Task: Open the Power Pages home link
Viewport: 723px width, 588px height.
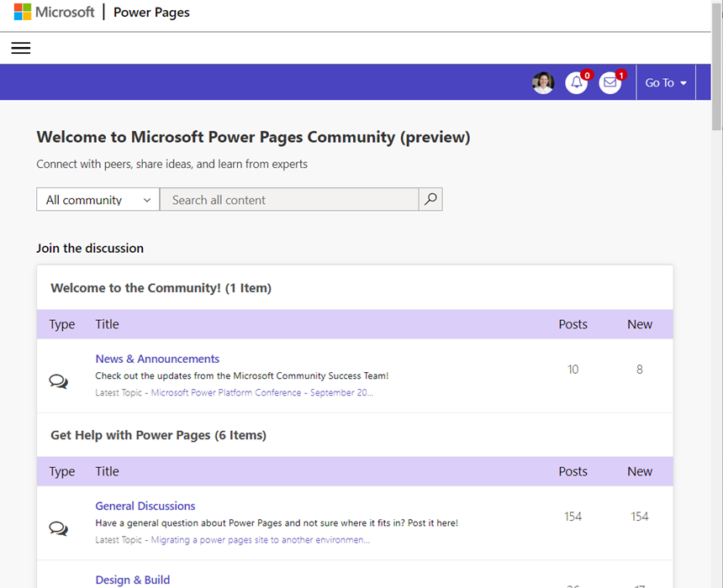Action: (151, 13)
